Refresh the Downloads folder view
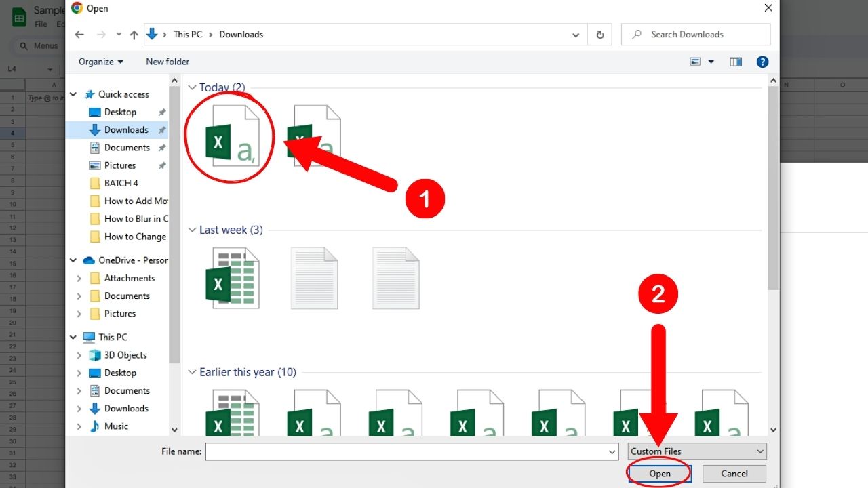The height and width of the screenshot is (488, 868). [x=599, y=34]
